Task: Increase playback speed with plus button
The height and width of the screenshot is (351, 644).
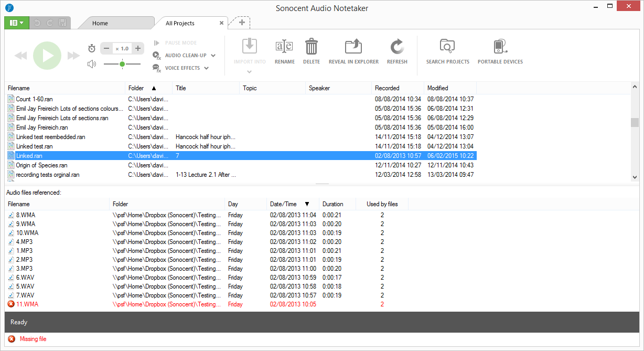Action: point(138,48)
